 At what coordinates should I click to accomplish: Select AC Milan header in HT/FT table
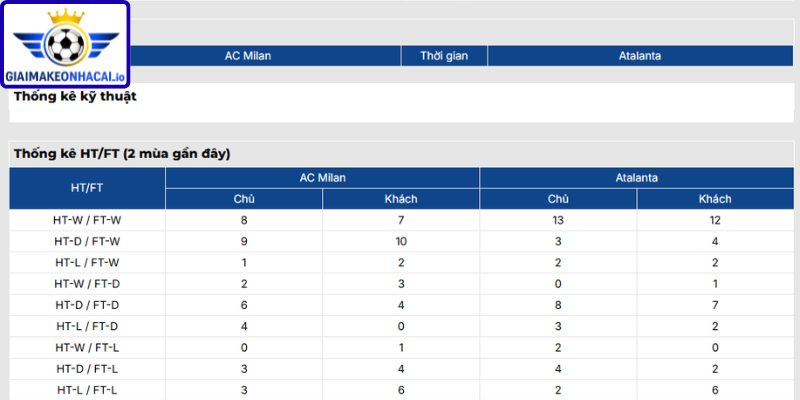322,178
